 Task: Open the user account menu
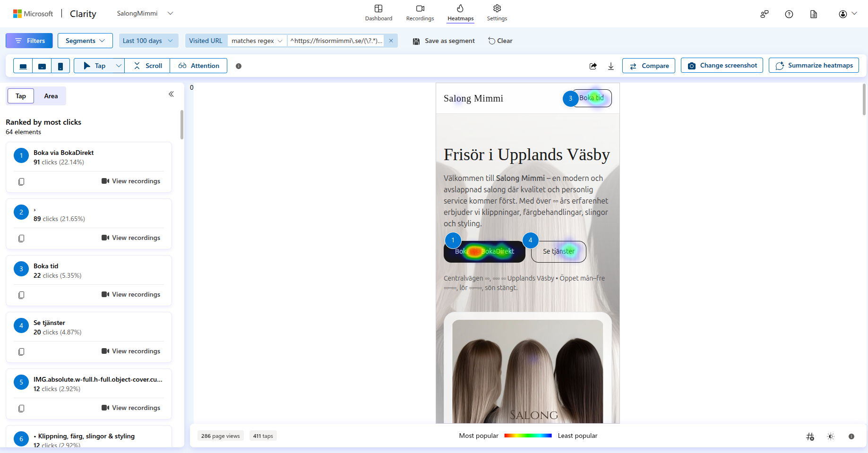848,14
